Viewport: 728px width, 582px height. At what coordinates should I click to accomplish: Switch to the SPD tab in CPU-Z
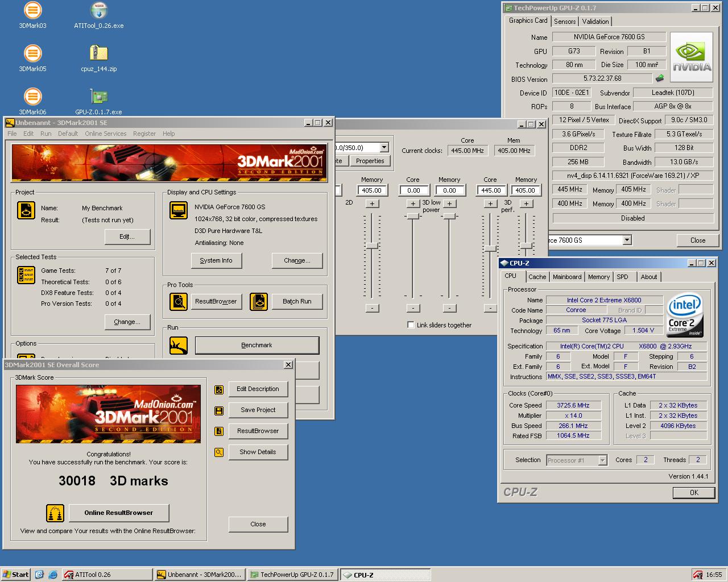click(623, 277)
